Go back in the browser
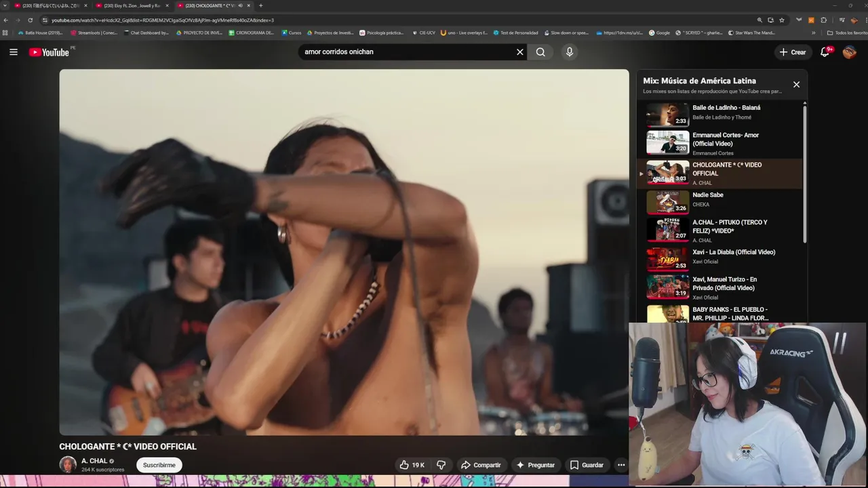 coord(6,20)
